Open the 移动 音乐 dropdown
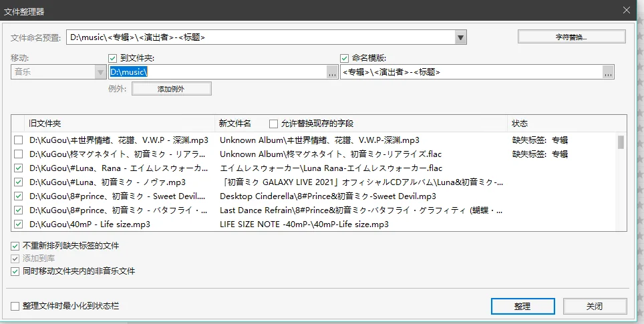644x324 pixels. point(59,72)
